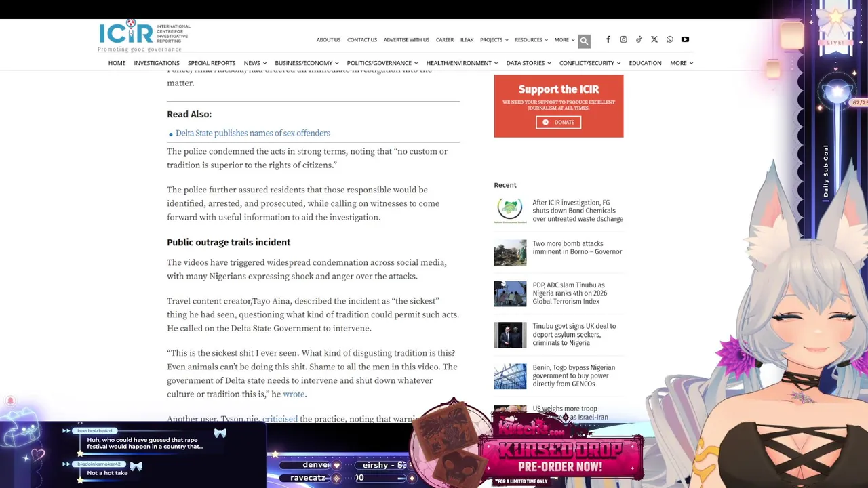Open Special Reports menu item
Screen dimensions: 868x488
pyautogui.click(x=212, y=63)
